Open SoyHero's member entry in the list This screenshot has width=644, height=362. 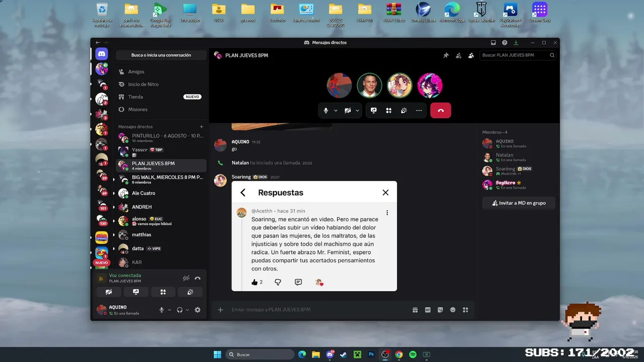[x=519, y=185]
